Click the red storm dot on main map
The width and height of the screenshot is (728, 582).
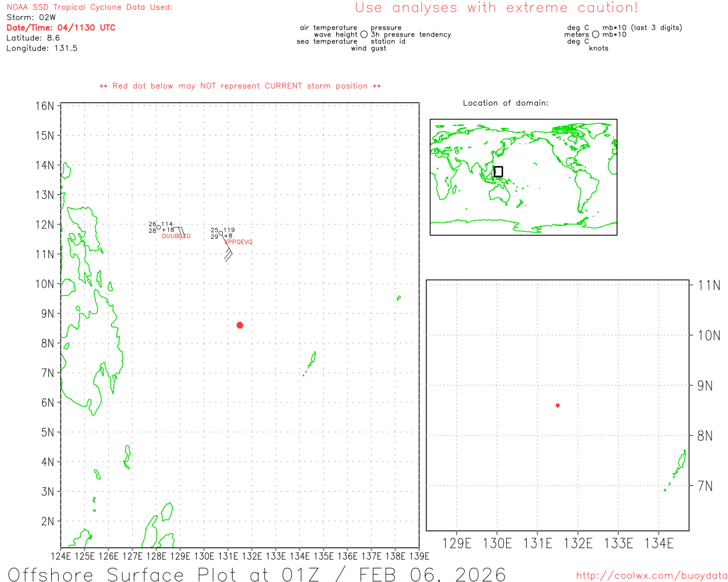point(240,325)
